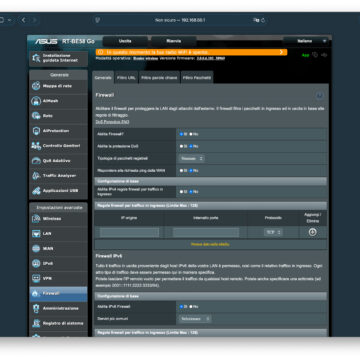The image size is (360, 360).
Task: Open TCP protocol dropdown
Action: 273,232
